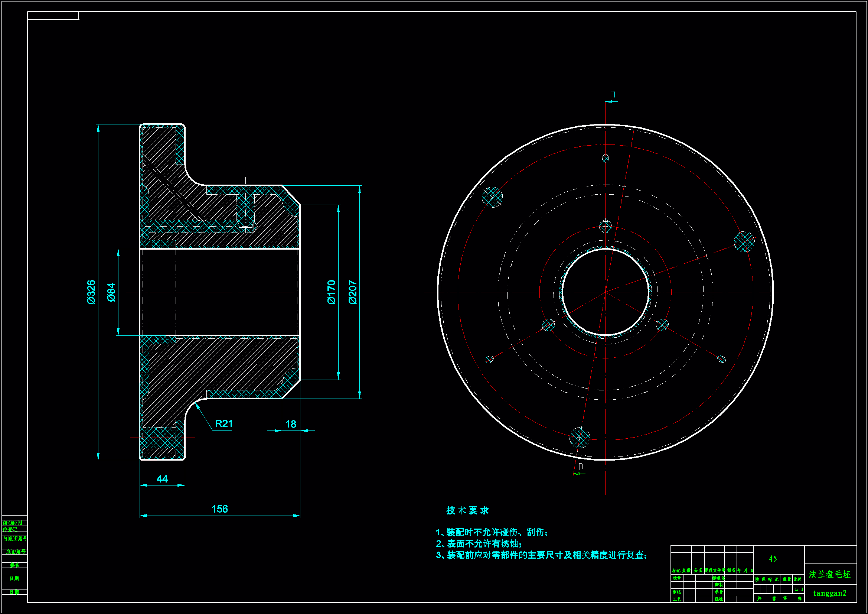Click the bottom section marker D
The height and width of the screenshot is (614, 868).
click(x=581, y=467)
